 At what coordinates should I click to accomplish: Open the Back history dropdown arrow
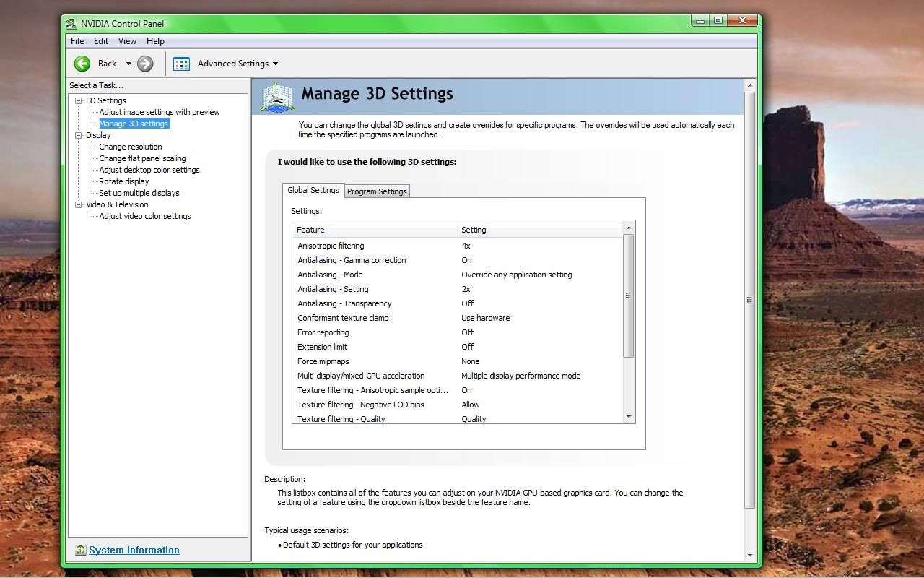(x=128, y=64)
